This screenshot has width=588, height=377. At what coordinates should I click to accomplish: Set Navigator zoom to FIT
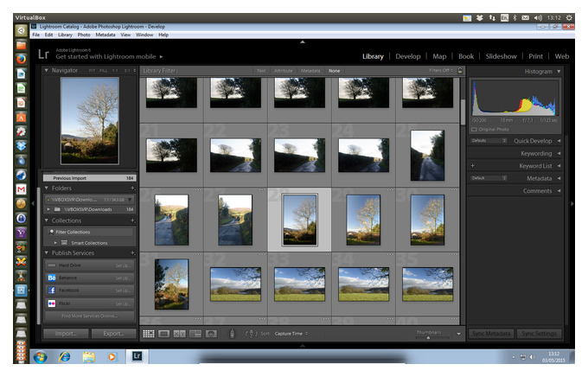point(92,71)
